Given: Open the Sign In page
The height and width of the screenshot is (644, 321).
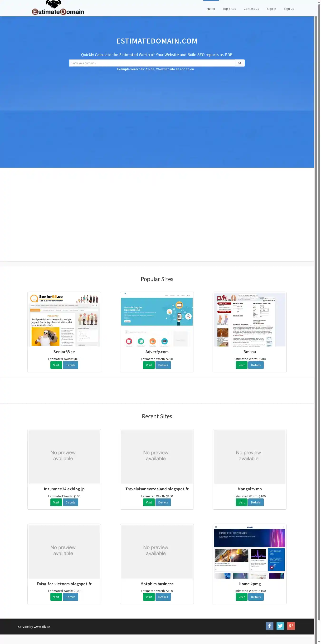Looking at the screenshot, I should click(271, 9).
